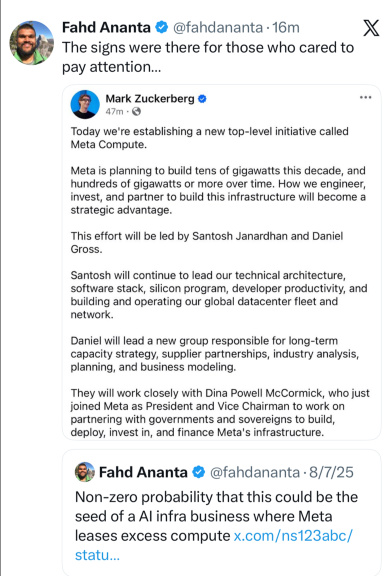Click Mark Zuckerberg's verified checkmark
Image resolution: width=390 pixels, height=576 pixels.
(202, 99)
